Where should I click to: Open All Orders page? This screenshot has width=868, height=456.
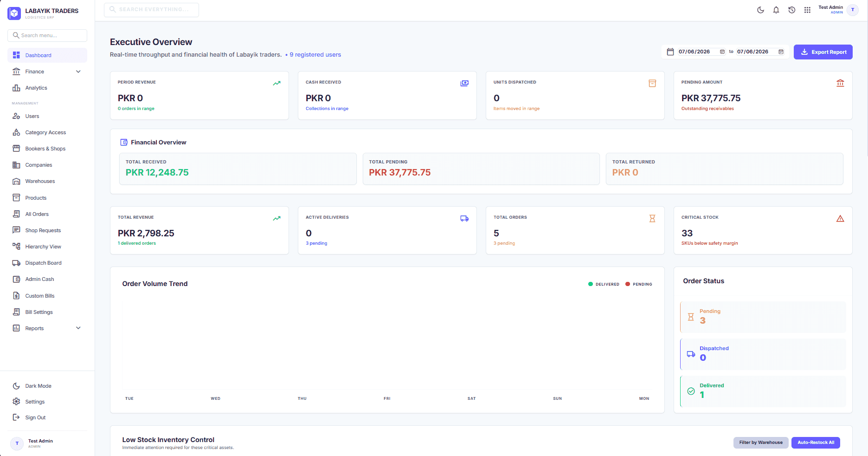(47, 214)
